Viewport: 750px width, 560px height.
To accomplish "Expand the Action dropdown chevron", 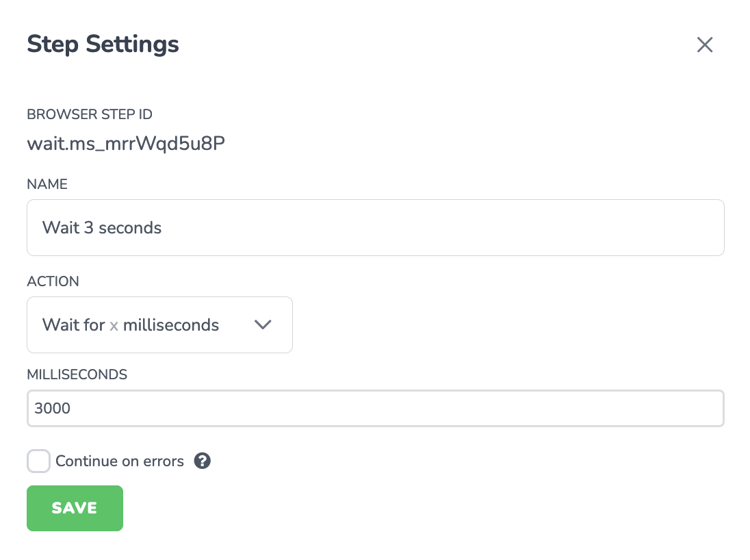I will [x=263, y=324].
